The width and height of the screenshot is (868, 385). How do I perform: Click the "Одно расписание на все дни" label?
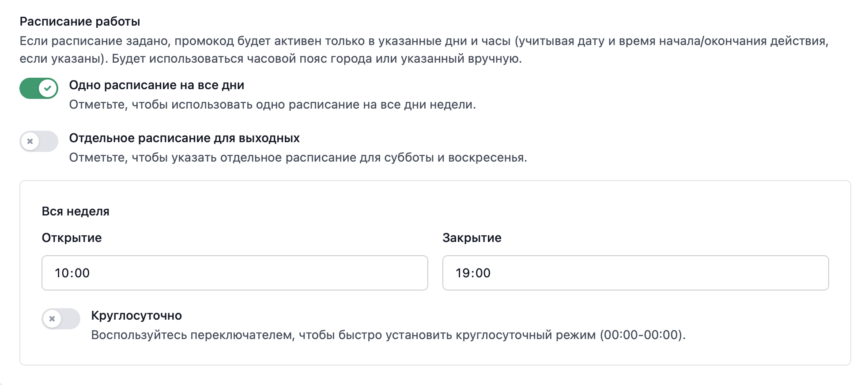tap(156, 85)
